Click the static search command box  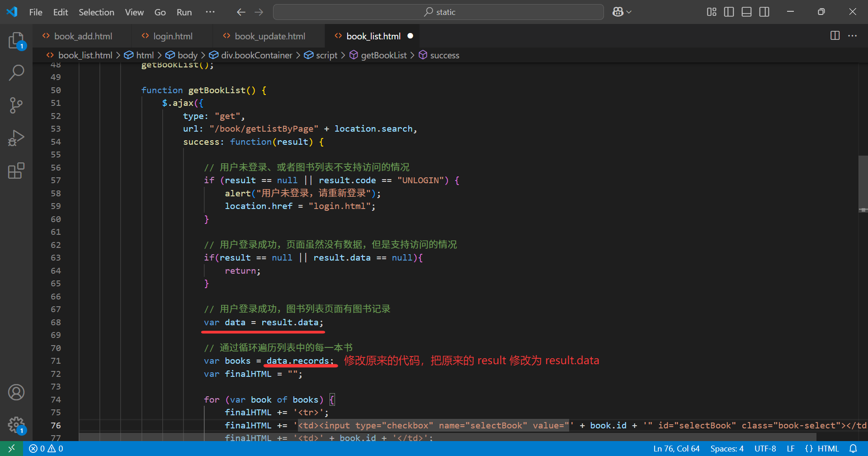point(439,12)
